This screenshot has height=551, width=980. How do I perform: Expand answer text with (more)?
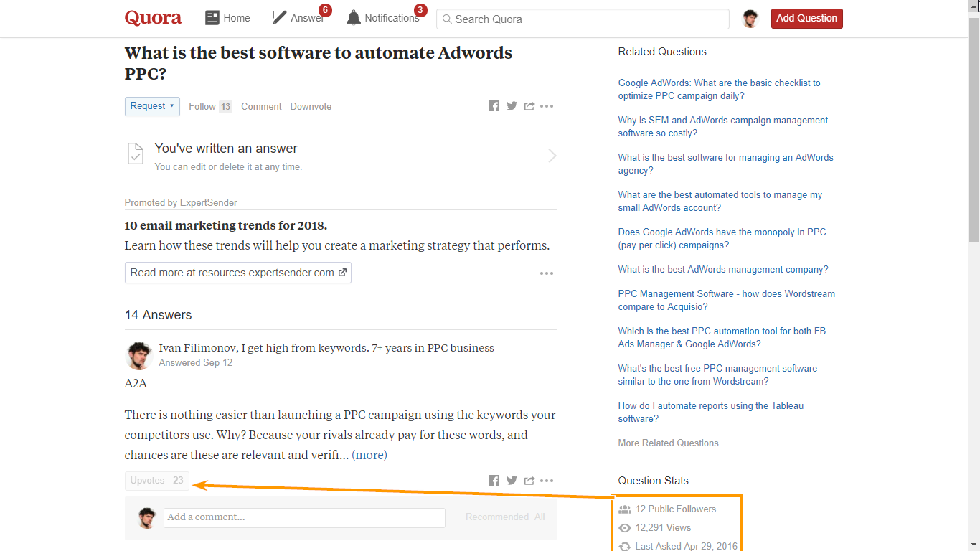pos(369,455)
